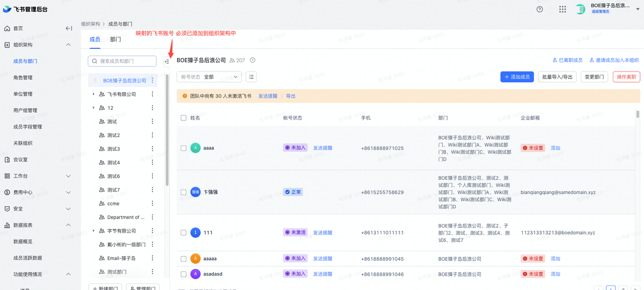
Task: Click the home icon beside 首页
Action: point(7,28)
